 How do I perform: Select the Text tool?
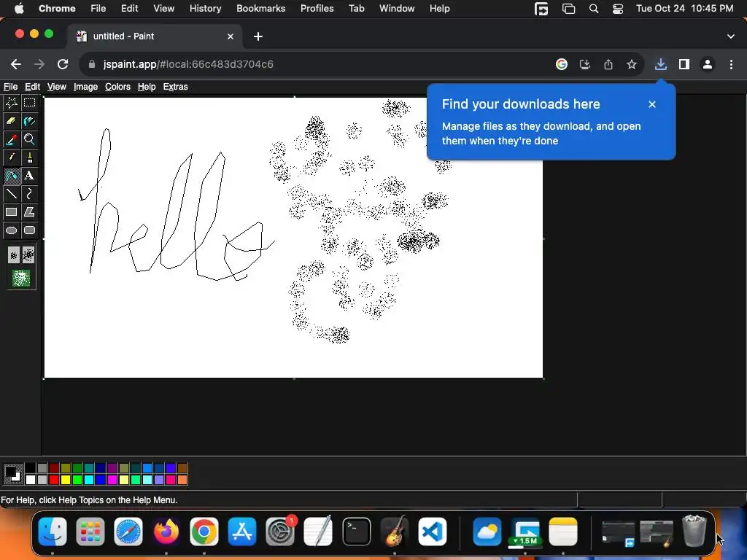pos(29,176)
